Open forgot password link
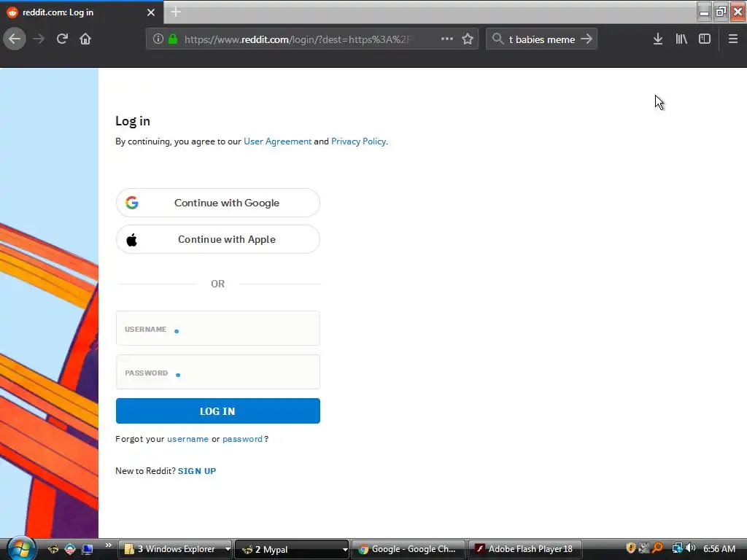The image size is (747, 560). (x=242, y=439)
